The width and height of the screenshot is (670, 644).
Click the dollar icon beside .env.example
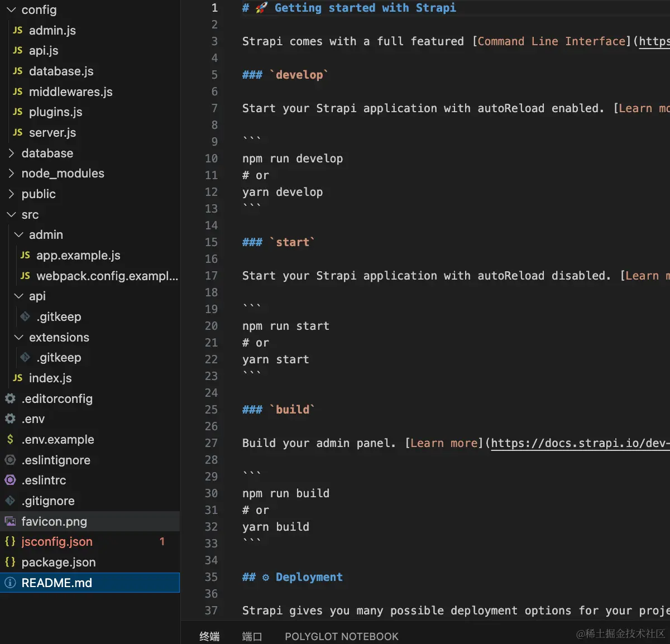(10, 440)
